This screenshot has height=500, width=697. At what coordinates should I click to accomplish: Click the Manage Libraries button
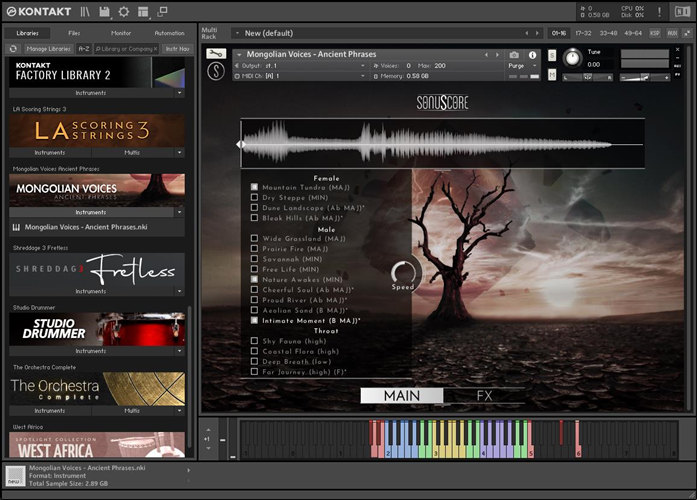click(x=48, y=48)
